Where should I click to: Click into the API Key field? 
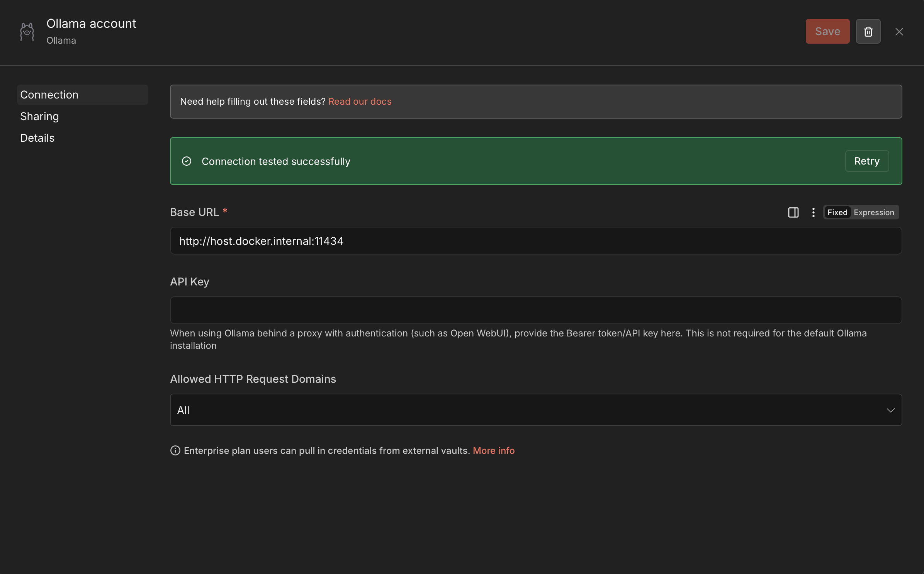click(x=536, y=310)
